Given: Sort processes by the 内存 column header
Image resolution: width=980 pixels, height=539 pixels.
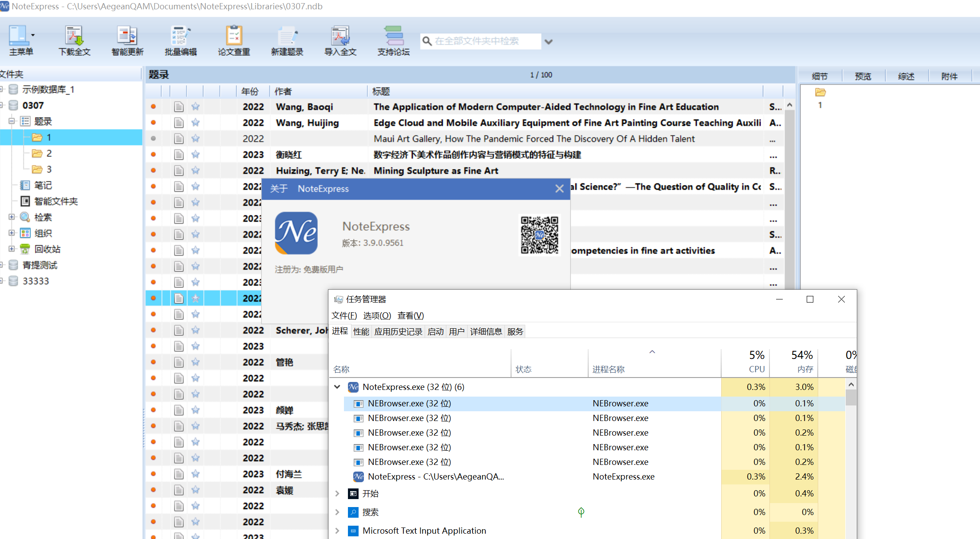Looking at the screenshot, I should (x=794, y=362).
